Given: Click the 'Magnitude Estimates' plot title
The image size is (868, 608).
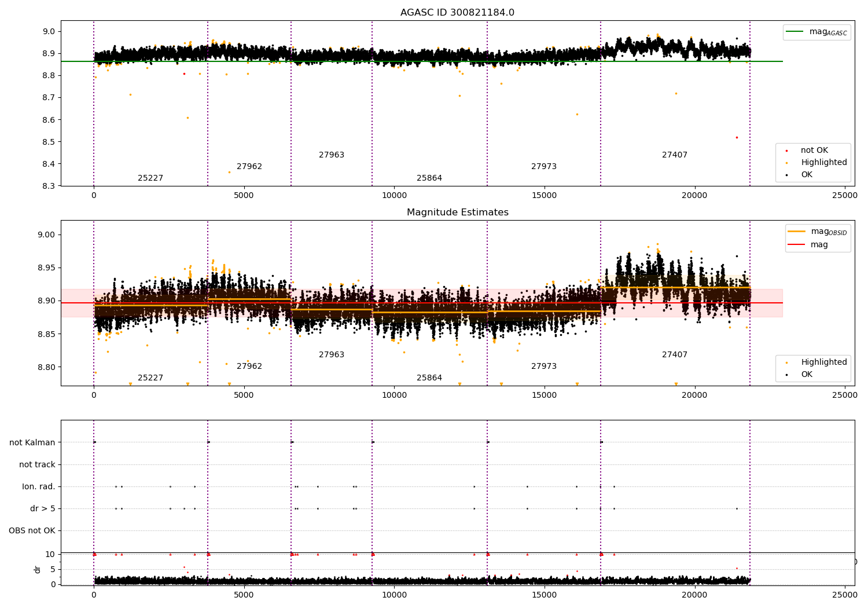Looking at the screenshot, I should click(457, 213).
